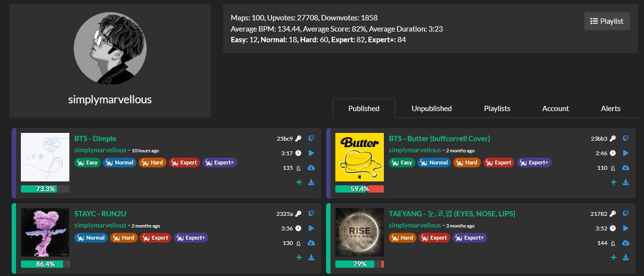Add BTS - Butter to playlist with plus icon
Image resolution: width=644 pixels, height=276 pixels.
pyautogui.click(x=613, y=182)
